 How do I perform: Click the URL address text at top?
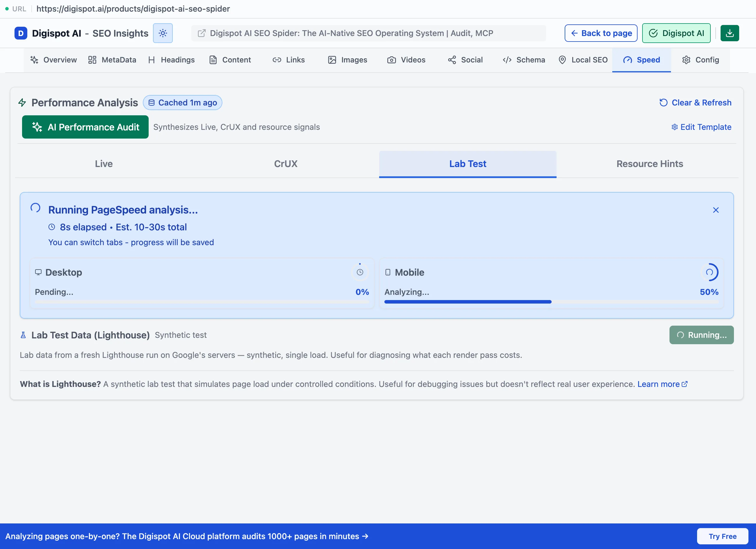click(133, 9)
